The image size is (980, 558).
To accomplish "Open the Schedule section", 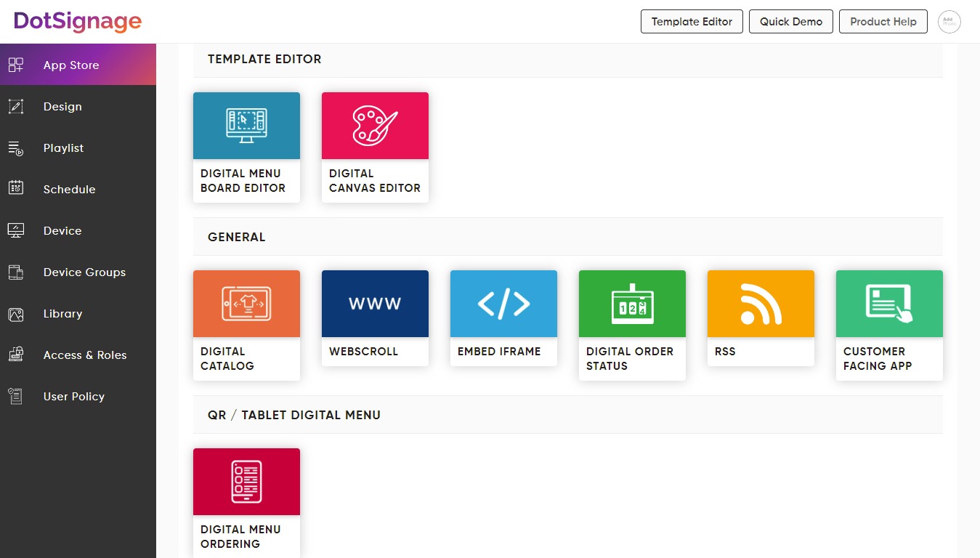I will [69, 189].
